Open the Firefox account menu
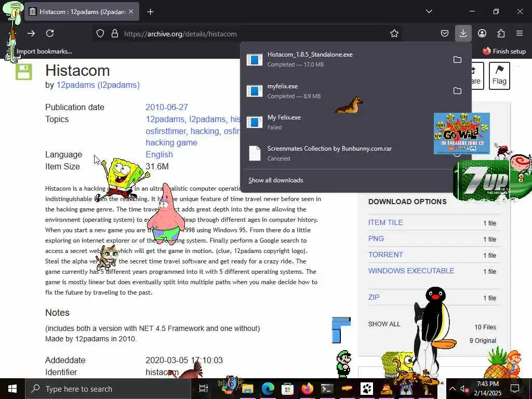The image size is (532, 399). click(482, 33)
